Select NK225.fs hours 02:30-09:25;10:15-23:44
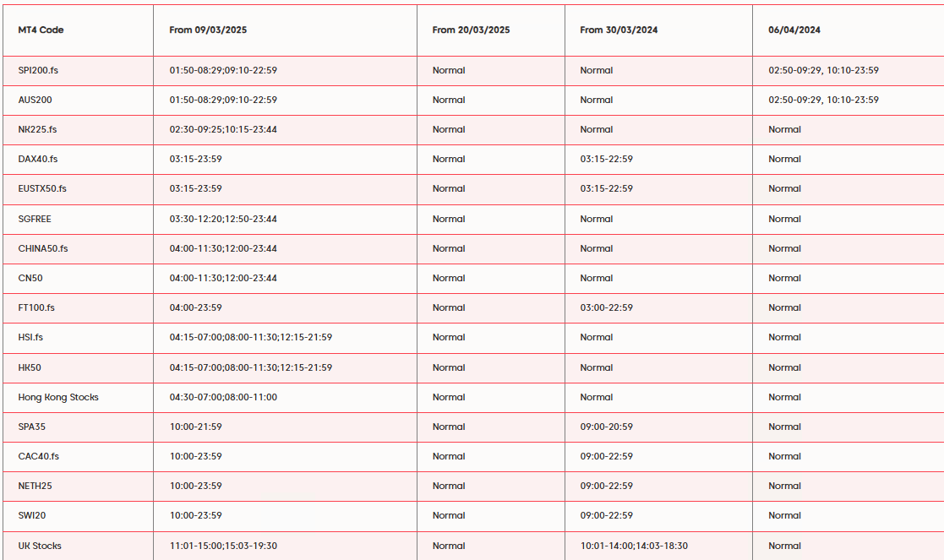The image size is (944, 560). (x=223, y=129)
